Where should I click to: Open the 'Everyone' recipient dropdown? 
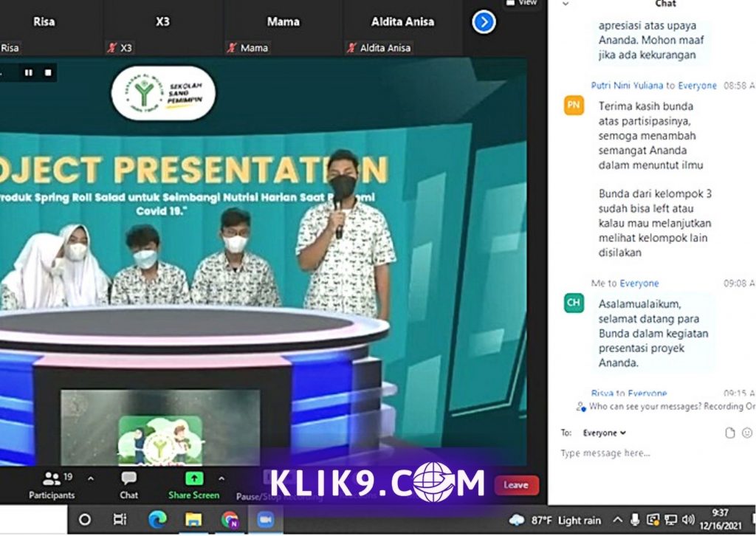(604, 433)
